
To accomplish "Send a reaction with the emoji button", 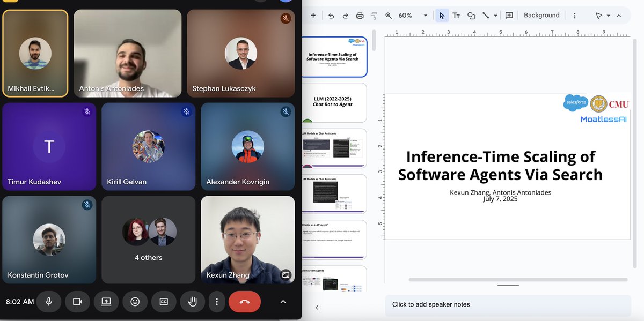I will click(135, 302).
